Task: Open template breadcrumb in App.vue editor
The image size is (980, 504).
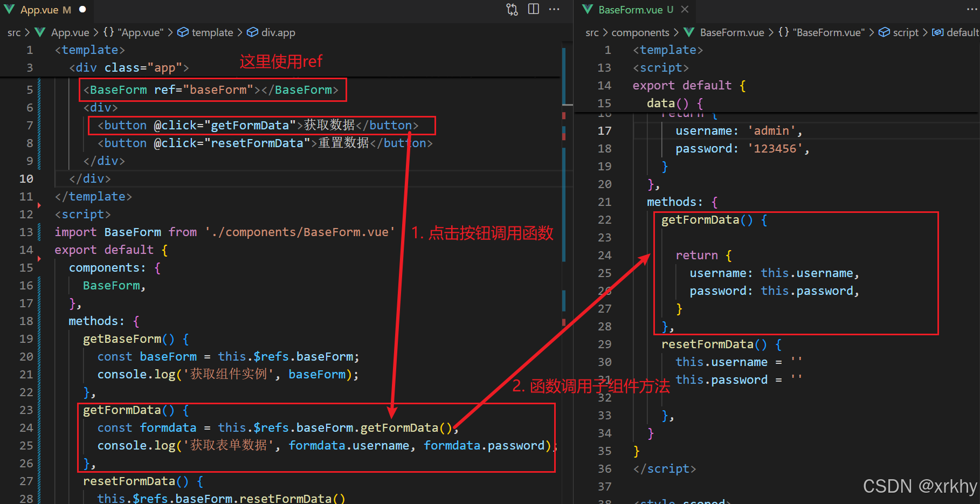Action: pos(205,32)
